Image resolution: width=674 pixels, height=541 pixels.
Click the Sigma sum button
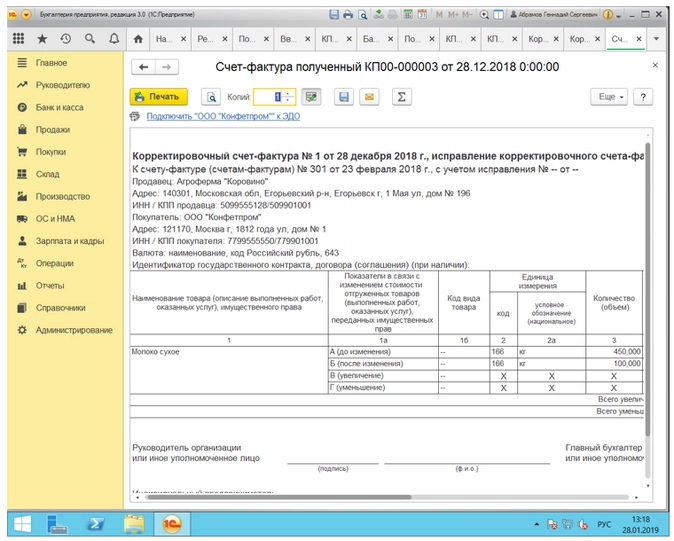point(402,97)
